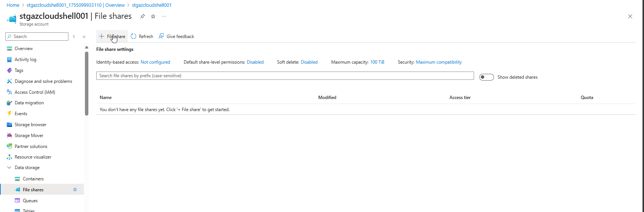Favorite File shares via sidebar star
Viewport: 644px width, 212px height.
pos(75,189)
